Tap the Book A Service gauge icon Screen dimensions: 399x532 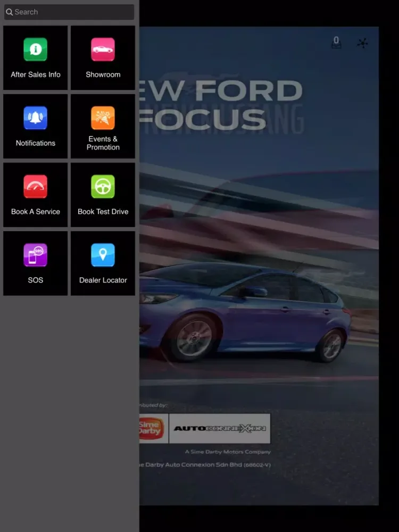35,187
